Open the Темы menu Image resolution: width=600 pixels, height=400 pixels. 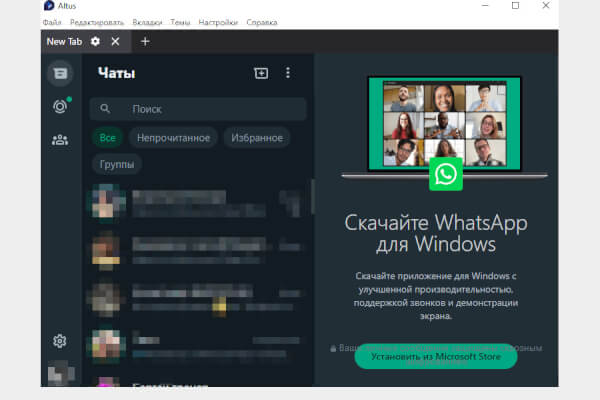click(x=180, y=22)
